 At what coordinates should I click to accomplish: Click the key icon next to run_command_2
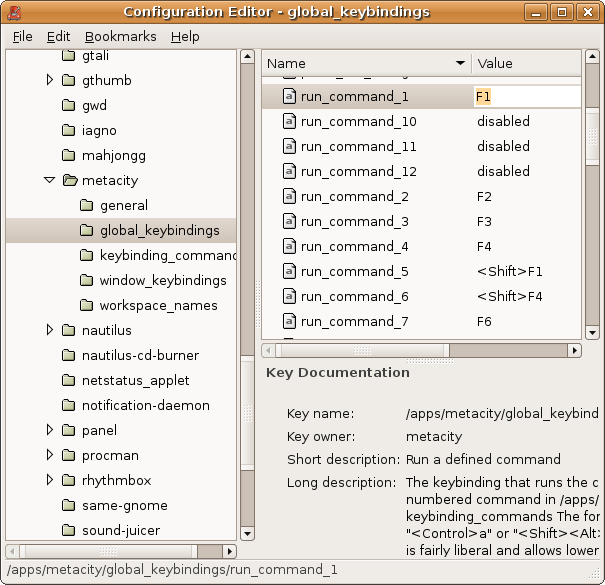pyautogui.click(x=289, y=196)
